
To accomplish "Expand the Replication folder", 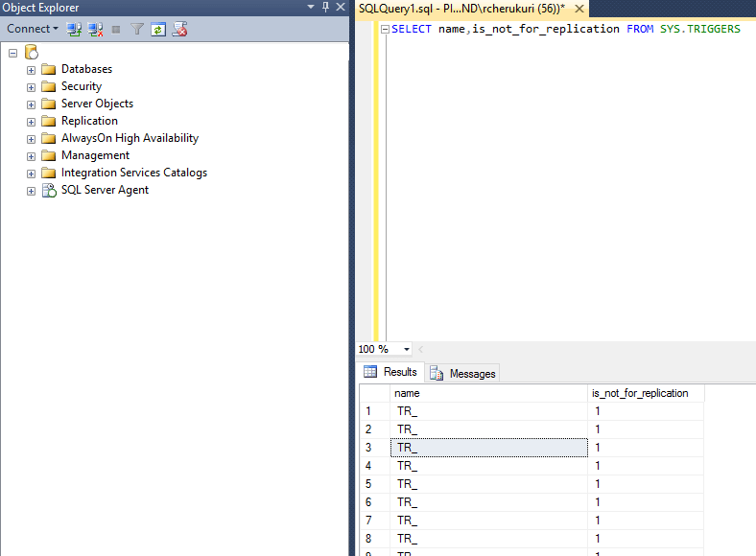I will pos(31,123).
